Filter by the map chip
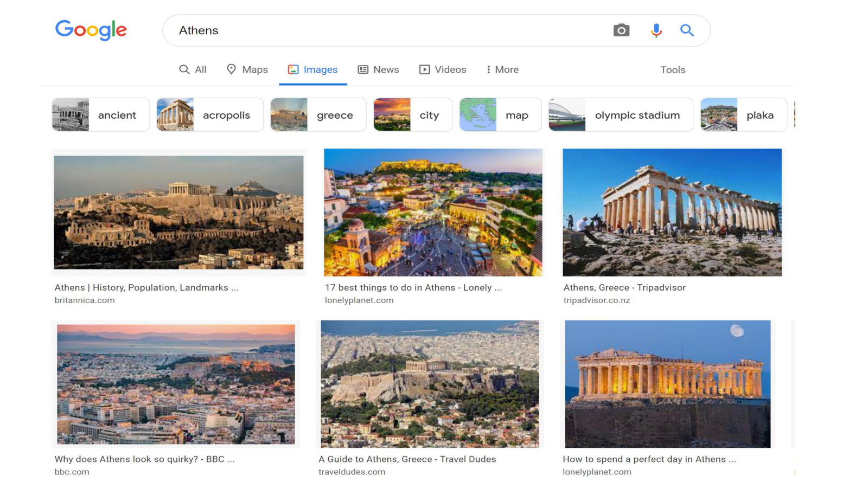Screen dimensions: 868x488 (x=500, y=115)
